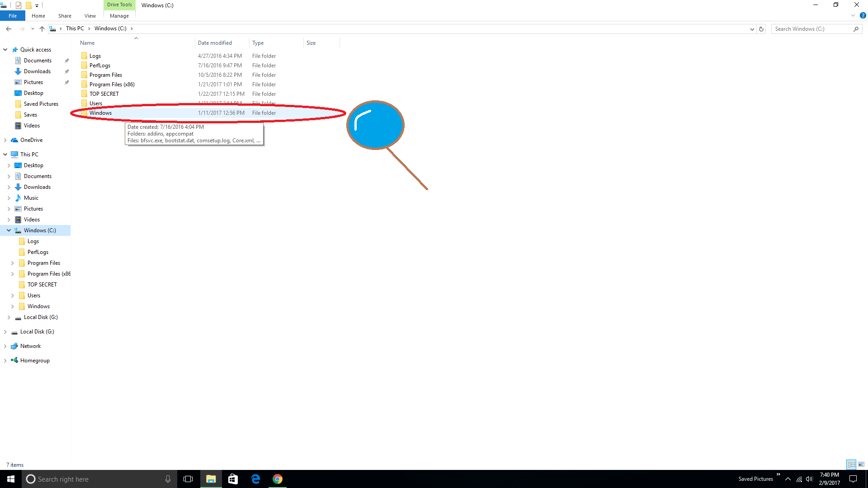This screenshot has width=868, height=488.
Task: Open the File menu
Action: point(13,16)
